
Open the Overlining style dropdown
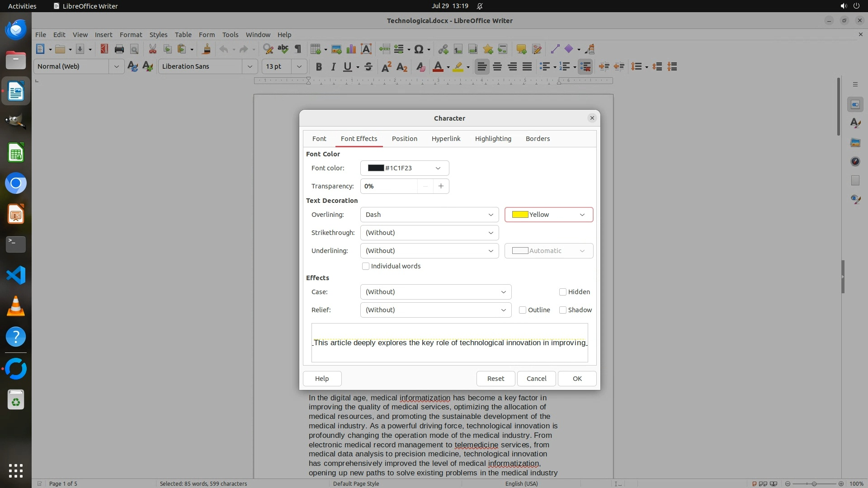point(429,215)
